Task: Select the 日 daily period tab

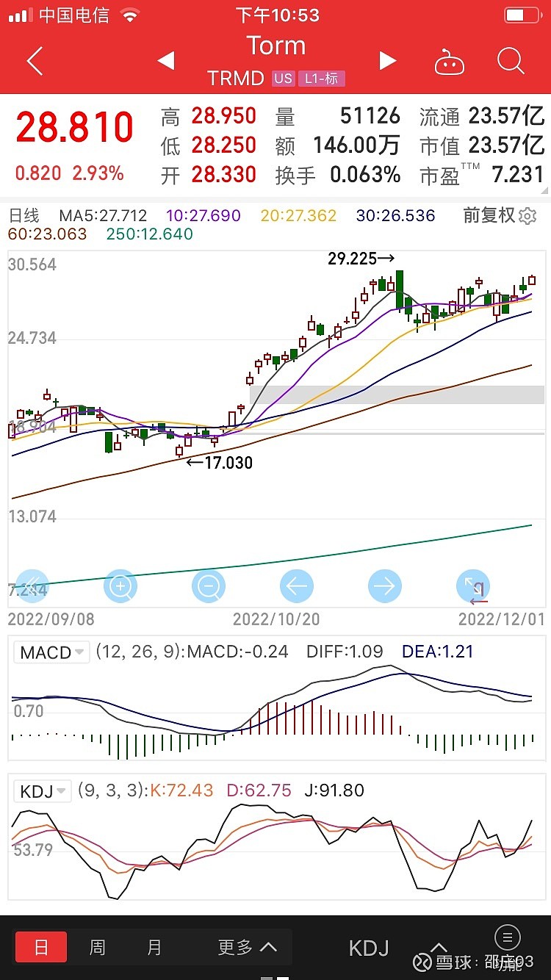Action: click(41, 948)
